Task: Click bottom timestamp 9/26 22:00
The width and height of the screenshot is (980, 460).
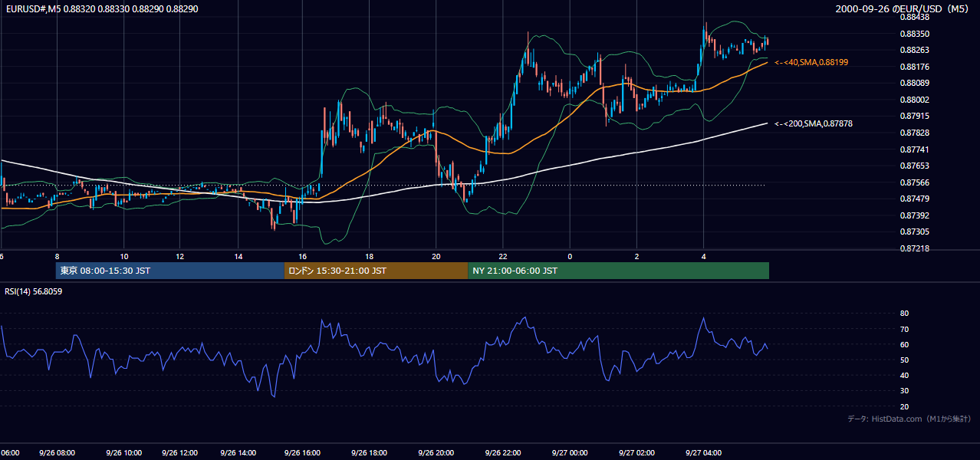Action: coord(503,453)
